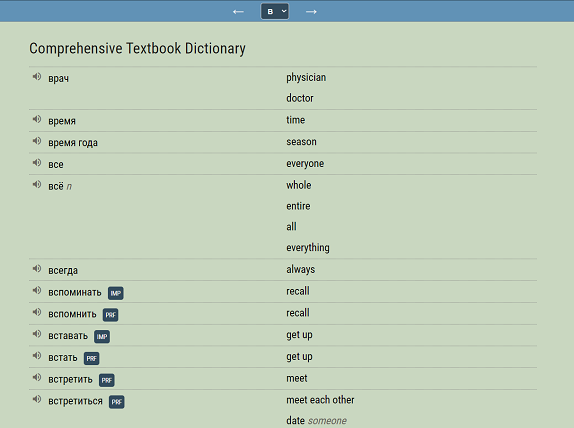This screenshot has width=574, height=428.
Task: Select the word вспомнить
Action: coord(72,314)
